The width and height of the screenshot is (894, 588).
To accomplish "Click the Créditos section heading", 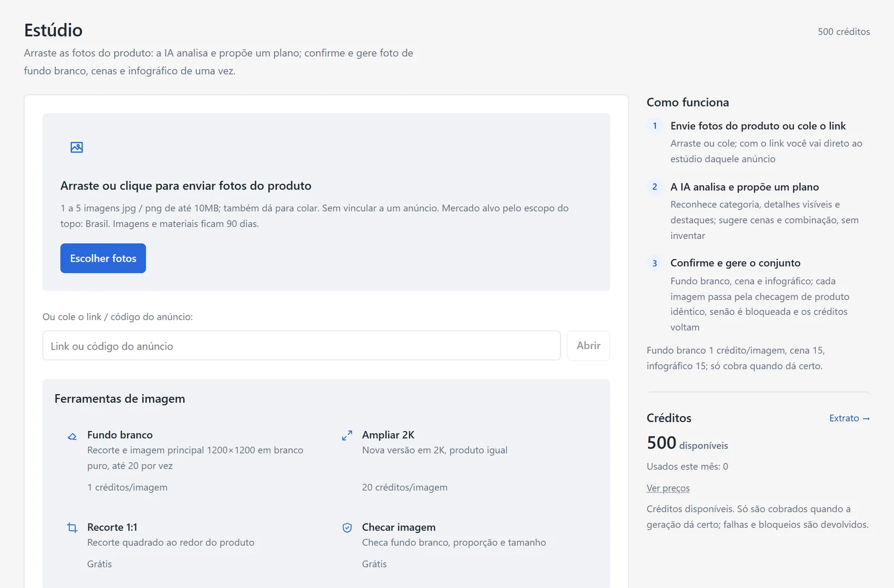I will [669, 418].
